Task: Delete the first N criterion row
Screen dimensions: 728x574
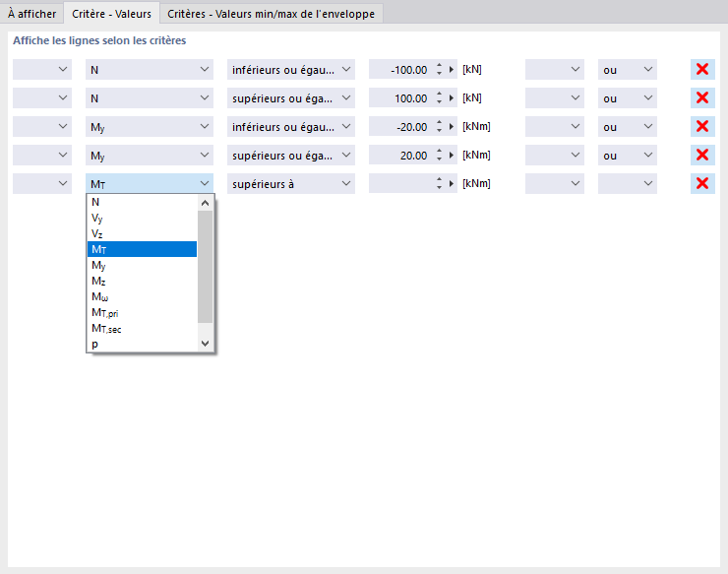Action: [x=702, y=70]
